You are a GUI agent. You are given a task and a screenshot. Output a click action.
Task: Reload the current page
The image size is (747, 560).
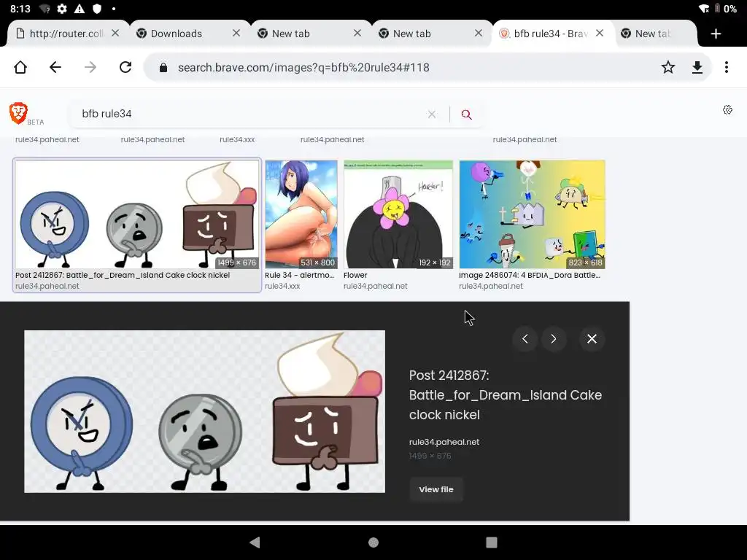[x=125, y=67]
